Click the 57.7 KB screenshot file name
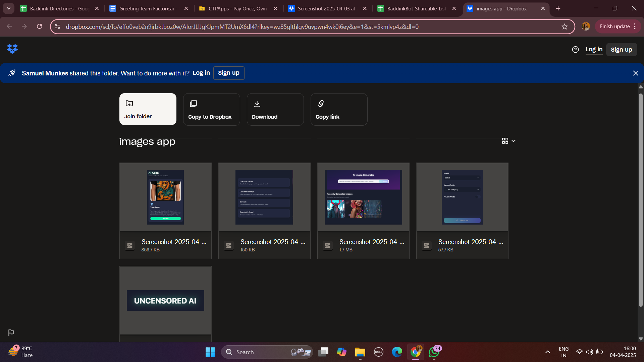The height and width of the screenshot is (362, 644). tap(471, 242)
